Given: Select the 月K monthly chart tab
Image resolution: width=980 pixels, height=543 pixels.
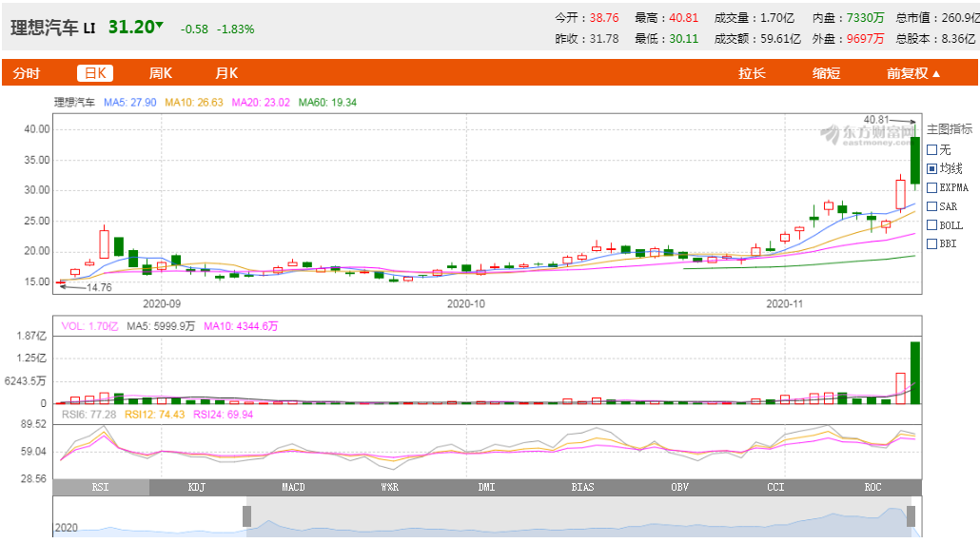Looking at the screenshot, I should coord(225,73).
